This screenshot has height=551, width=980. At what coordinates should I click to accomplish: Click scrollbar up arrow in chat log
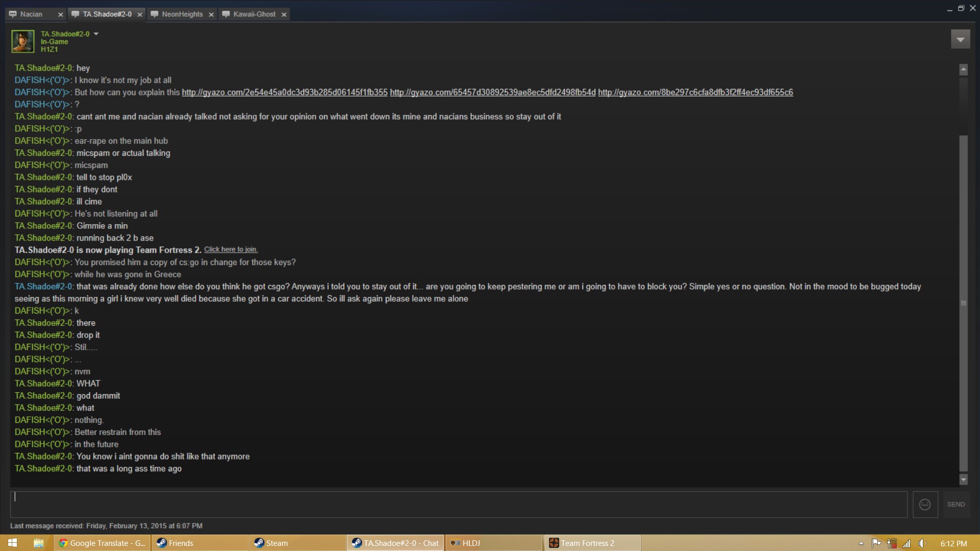point(963,69)
